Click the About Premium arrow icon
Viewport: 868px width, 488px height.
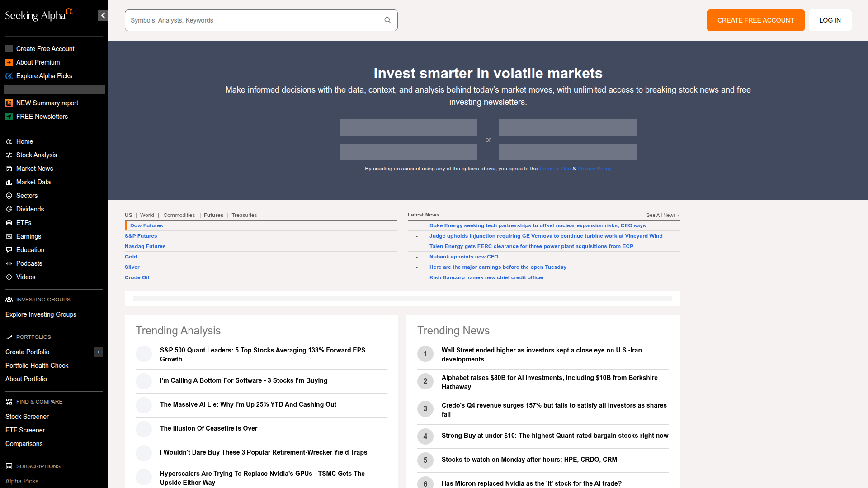(9, 62)
